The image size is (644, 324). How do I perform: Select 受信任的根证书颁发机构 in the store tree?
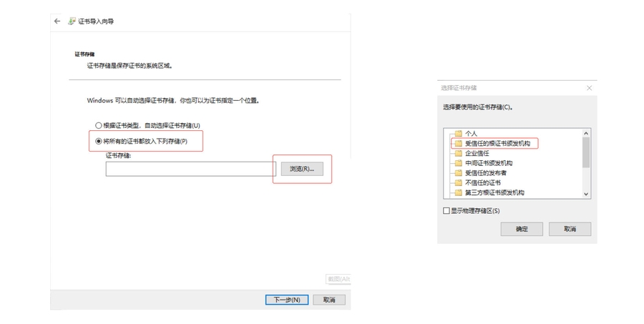[x=497, y=144]
